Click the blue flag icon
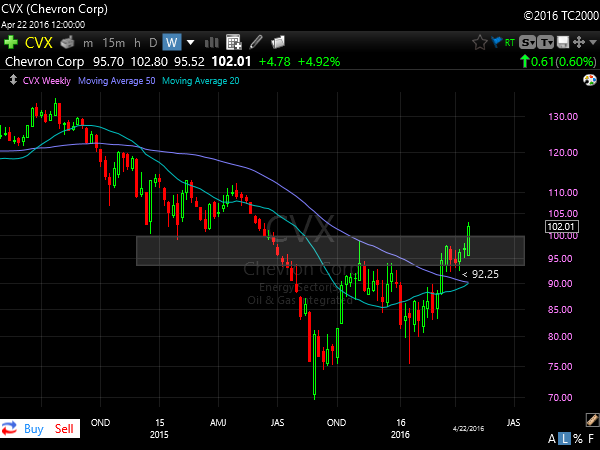Screen dimensions: 600x450 click(496, 41)
